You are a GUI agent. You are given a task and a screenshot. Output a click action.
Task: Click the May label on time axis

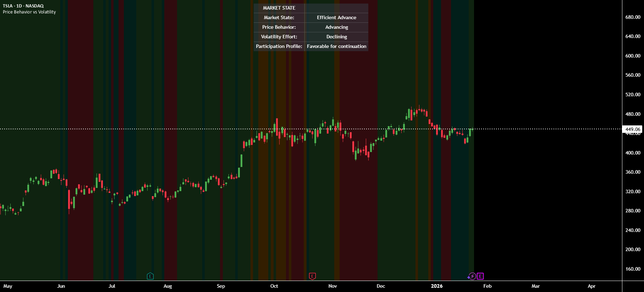[8, 286]
